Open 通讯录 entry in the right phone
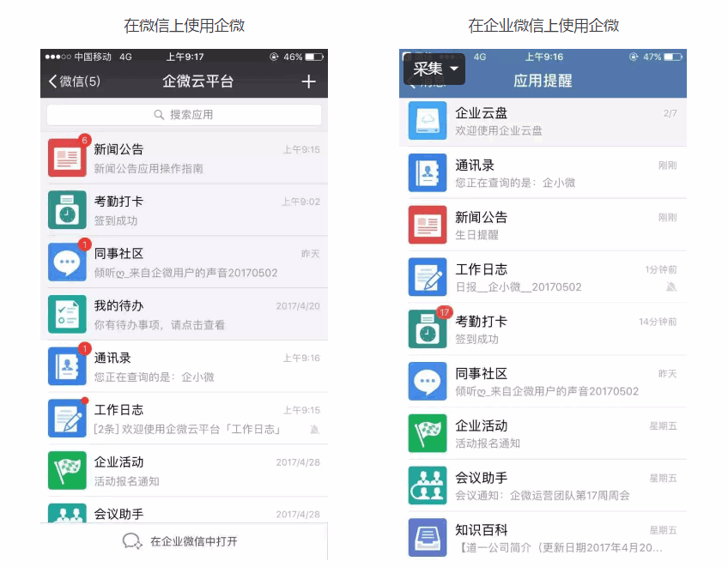This screenshot has width=728, height=567. pos(543,172)
